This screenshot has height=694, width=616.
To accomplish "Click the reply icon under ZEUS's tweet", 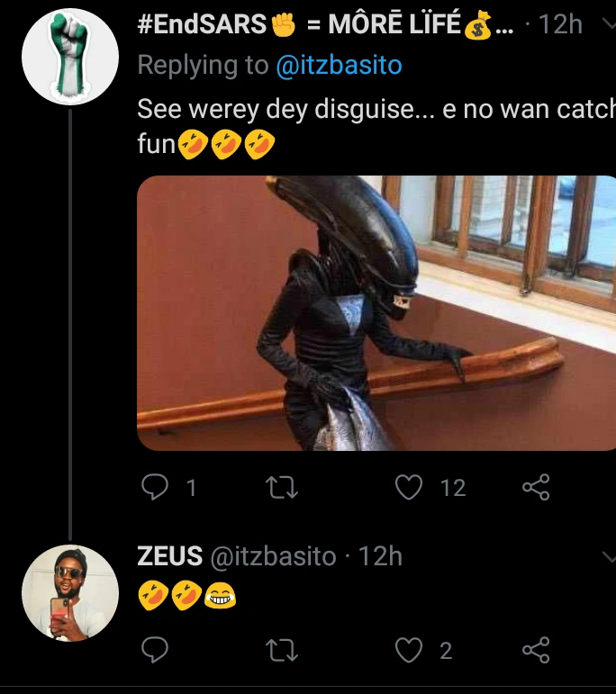I will tap(157, 650).
